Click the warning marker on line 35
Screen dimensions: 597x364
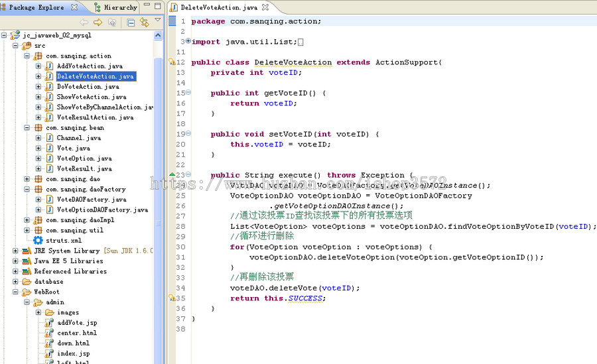pyautogui.click(x=172, y=298)
